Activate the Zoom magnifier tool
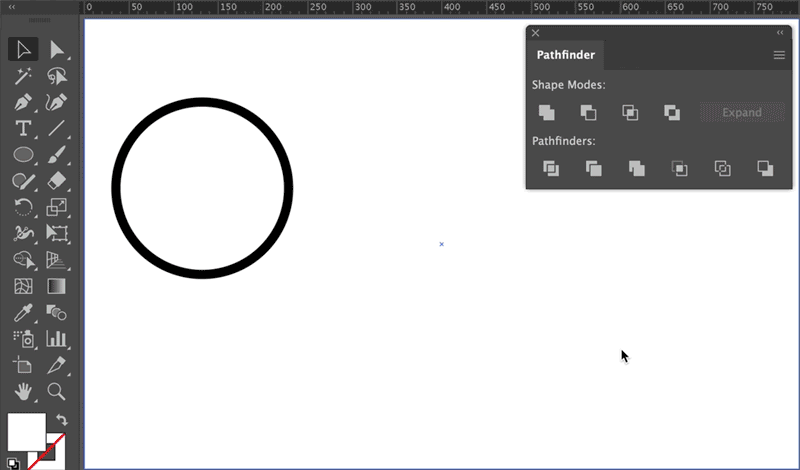Screen dimensions: 800x470 57,391
